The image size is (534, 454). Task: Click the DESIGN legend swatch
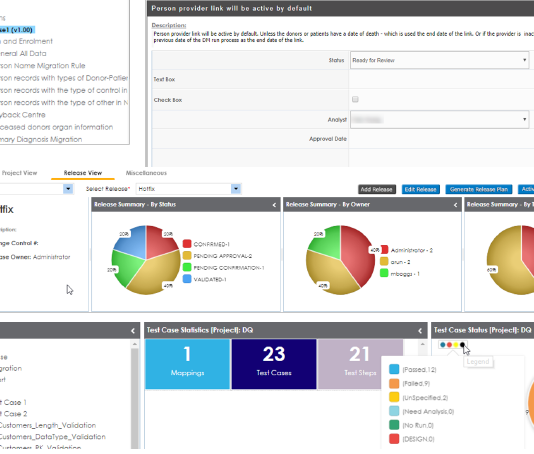tap(394, 439)
